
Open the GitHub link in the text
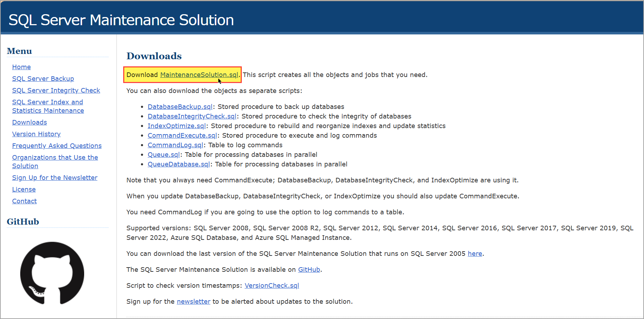[x=309, y=270]
